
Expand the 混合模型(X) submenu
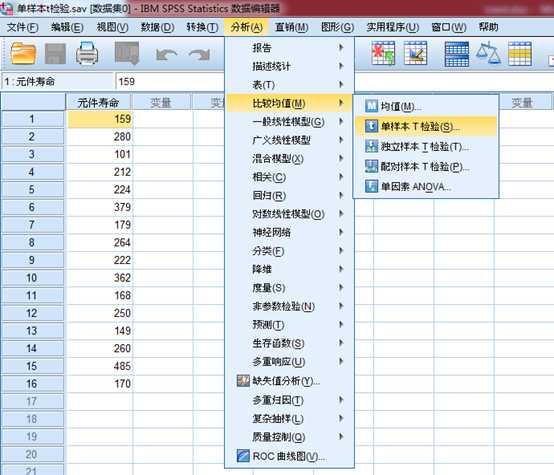tap(289, 159)
